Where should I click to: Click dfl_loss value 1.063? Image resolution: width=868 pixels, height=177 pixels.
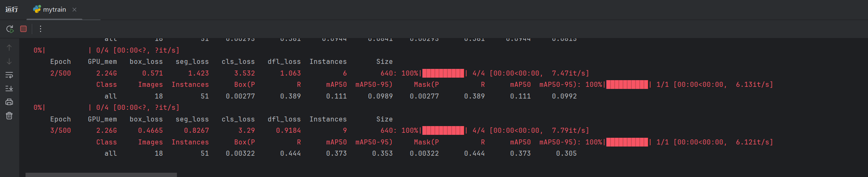pyautogui.click(x=291, y=73)
